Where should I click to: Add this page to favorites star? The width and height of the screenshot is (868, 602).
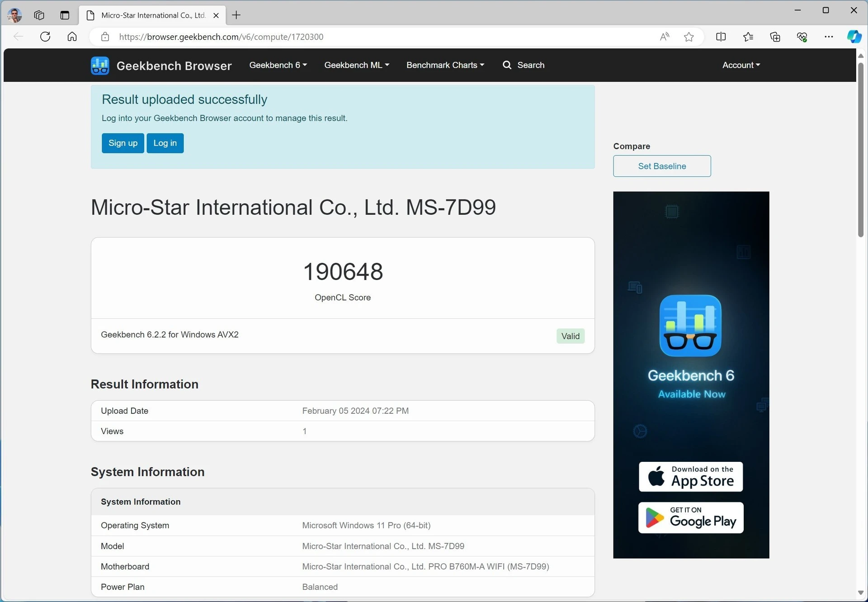point(689,37)
